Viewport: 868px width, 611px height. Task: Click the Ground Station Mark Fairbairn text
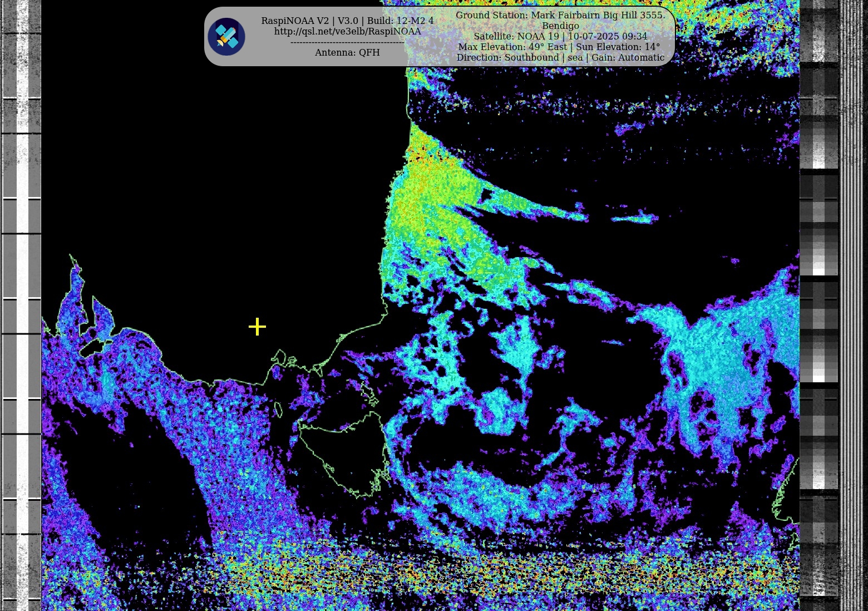tap(560, 15)
